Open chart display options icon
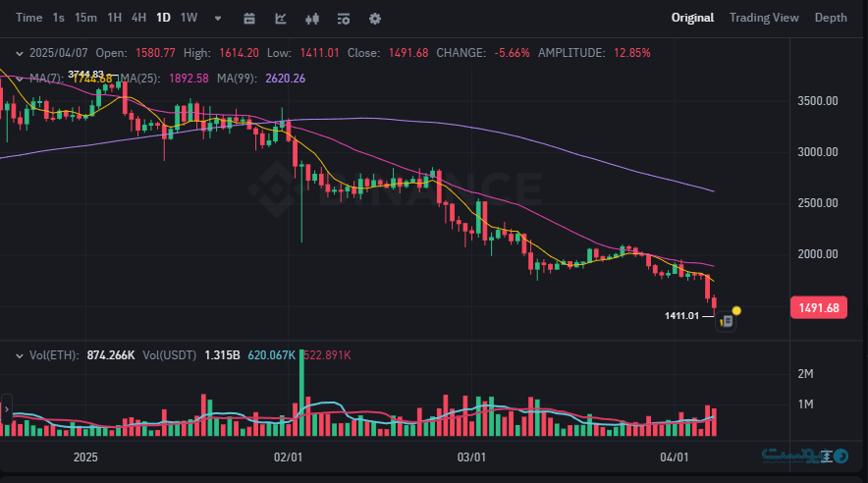This screenshot has width=868, height=483. pos(344,18)
